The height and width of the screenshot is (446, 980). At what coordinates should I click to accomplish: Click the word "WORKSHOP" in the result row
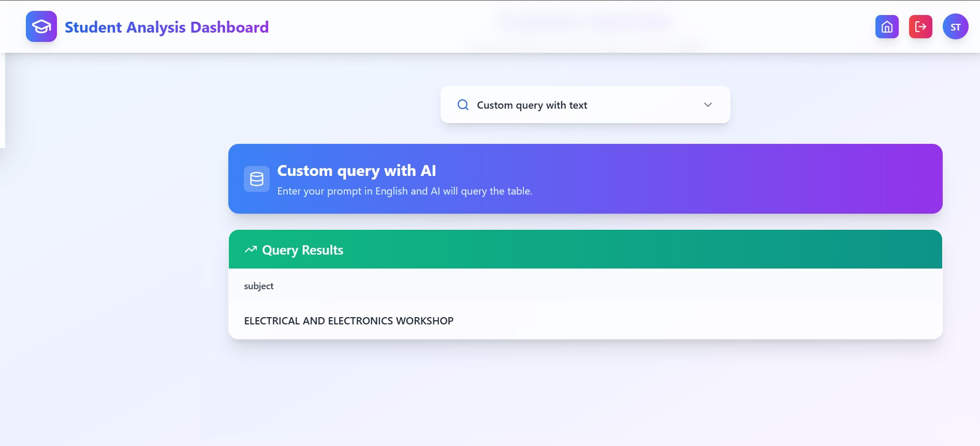pyautogui.click(x=425, y=321)
